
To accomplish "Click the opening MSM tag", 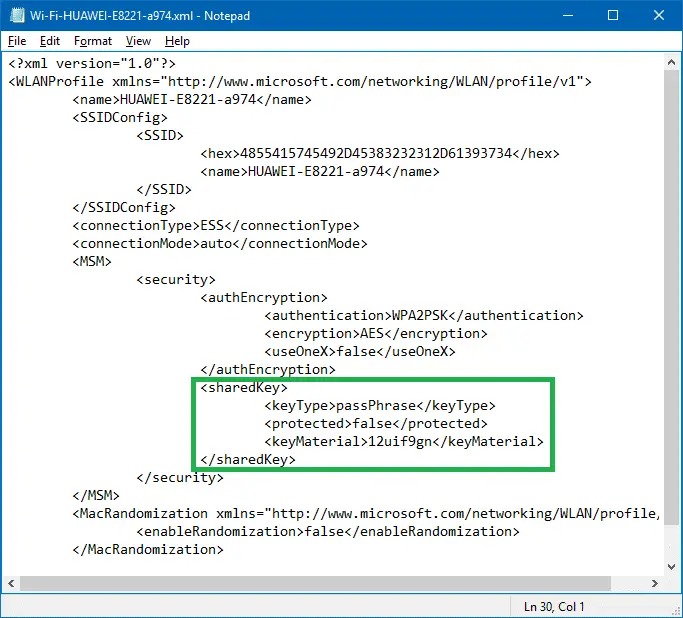I will 91,261.
